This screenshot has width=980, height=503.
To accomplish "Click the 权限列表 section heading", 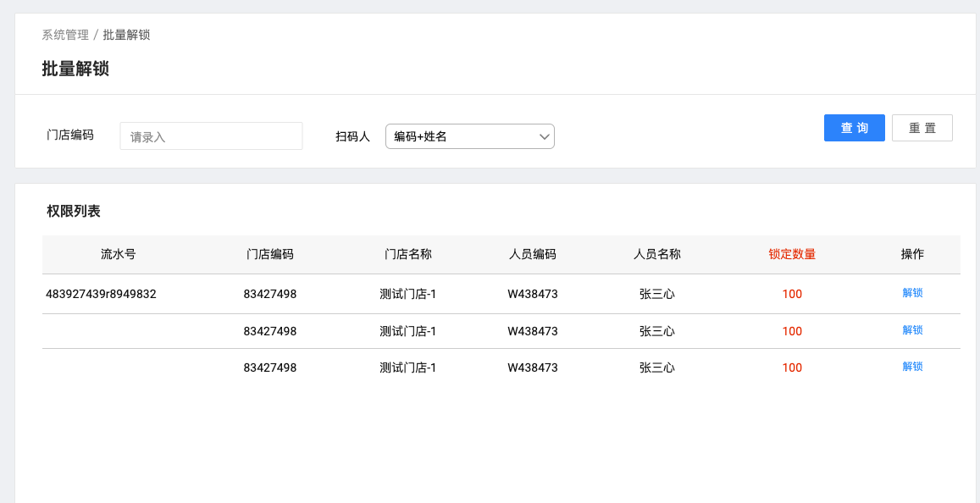I will pyautogui.click(x=74, y=211).
